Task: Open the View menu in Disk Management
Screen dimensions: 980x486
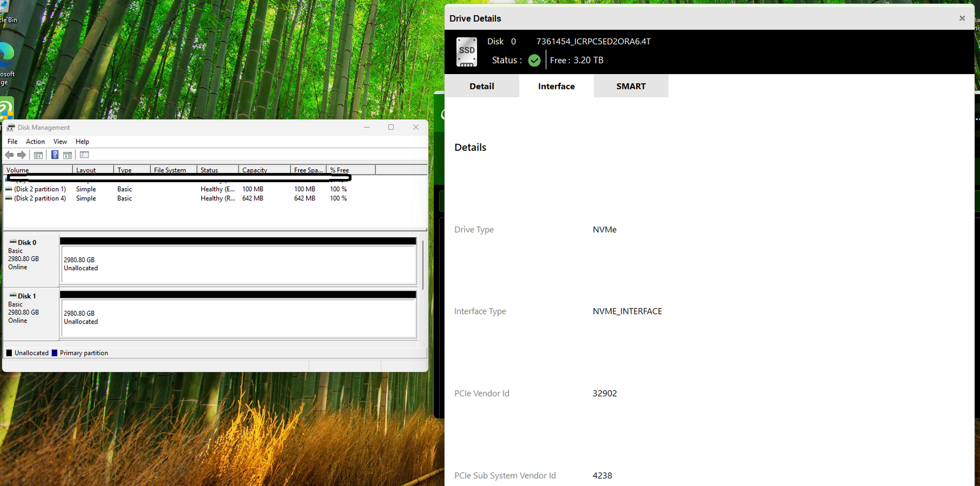Action: point(60,142)
